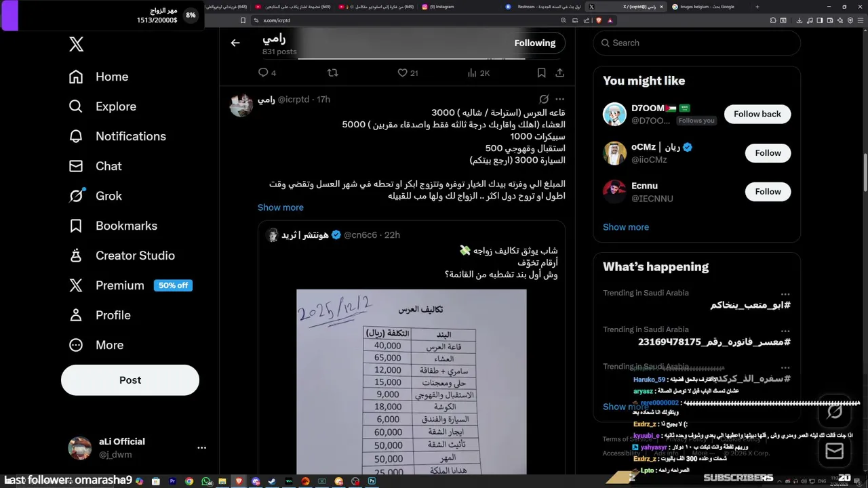Viewport: 868px width, 488px height.
Task: Open Premiere Pro from the taskbar
Action: tap(173, 481)
